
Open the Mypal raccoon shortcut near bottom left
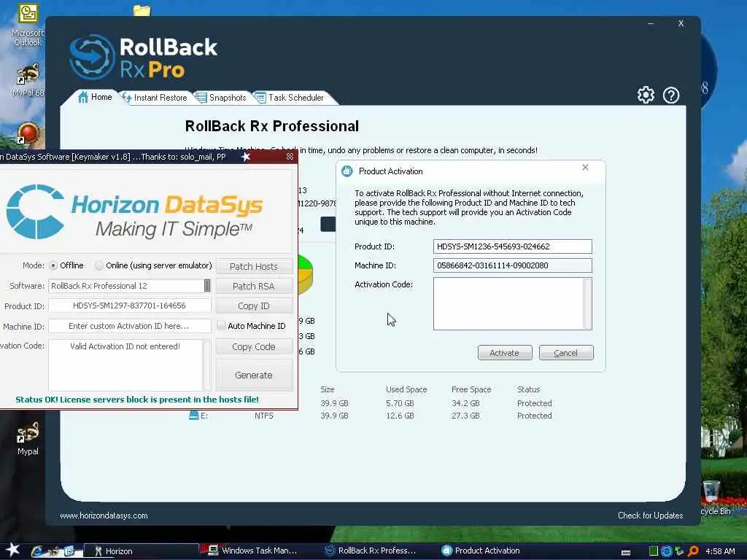click(x=28, y=438)
